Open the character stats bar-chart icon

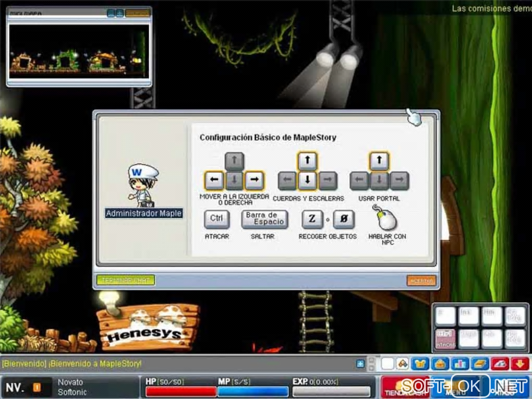pos(460,364)
